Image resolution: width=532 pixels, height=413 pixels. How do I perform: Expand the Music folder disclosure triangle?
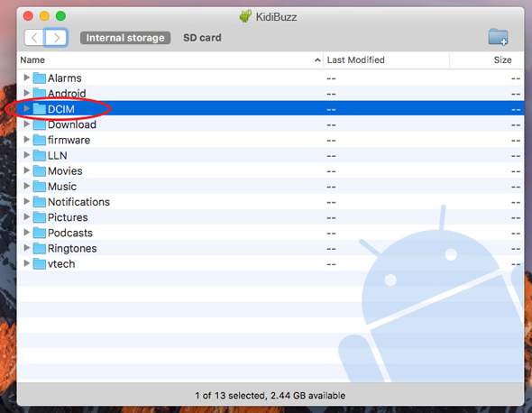26,186
